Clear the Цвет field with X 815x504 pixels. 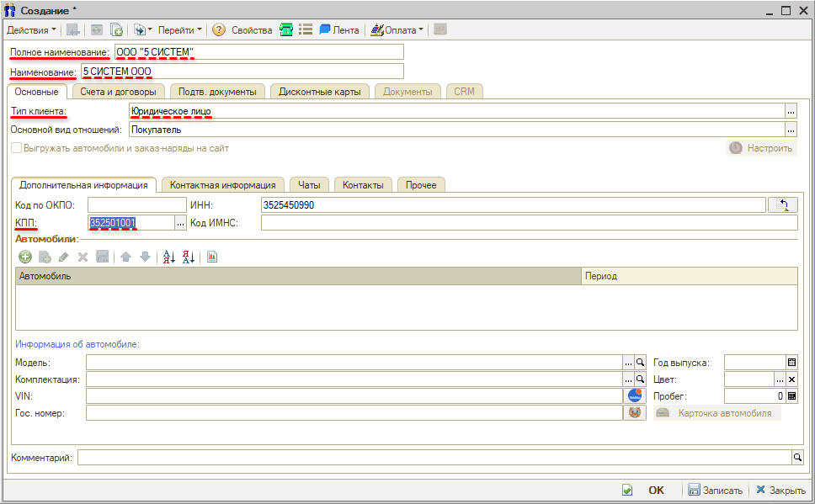click(x=791, y=379)
